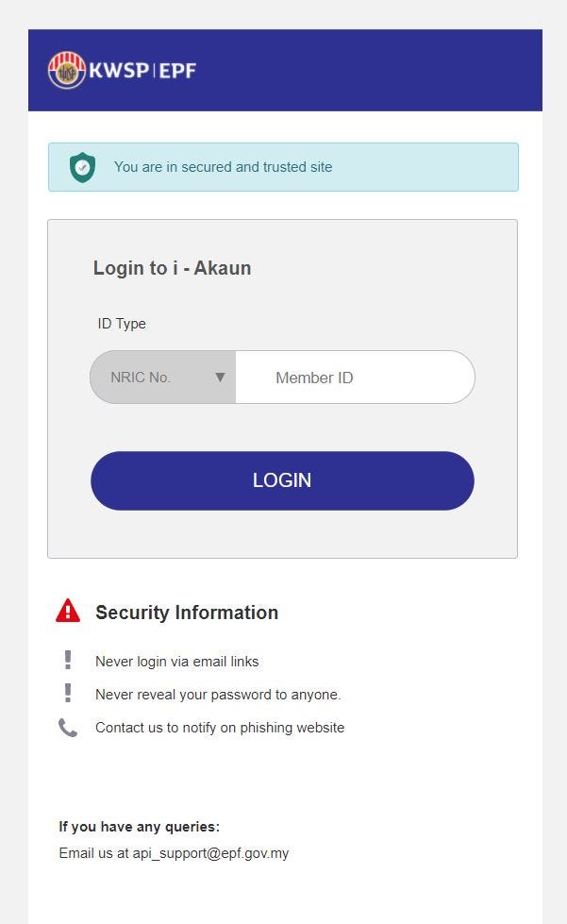Click the ID Type label
The width and height of the screenshot is (567, 924).
tap(122, 324)
